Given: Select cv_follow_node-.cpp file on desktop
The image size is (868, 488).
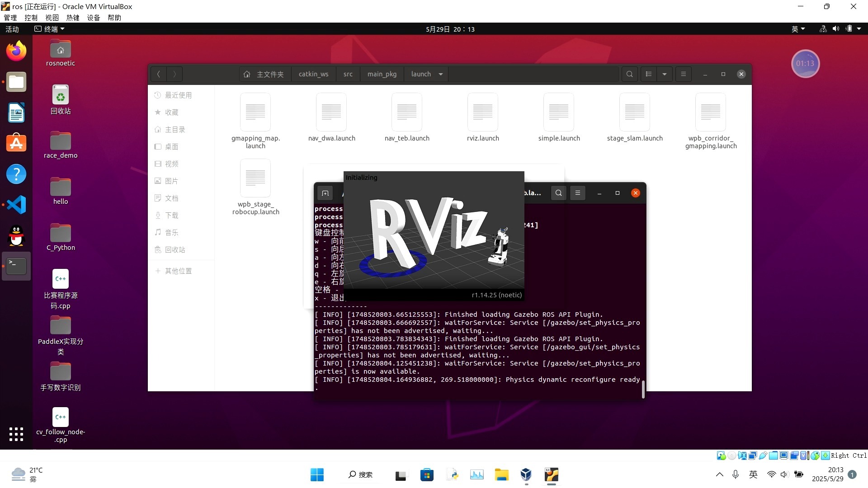Looking at the screenshot, I should coord(61,425).
